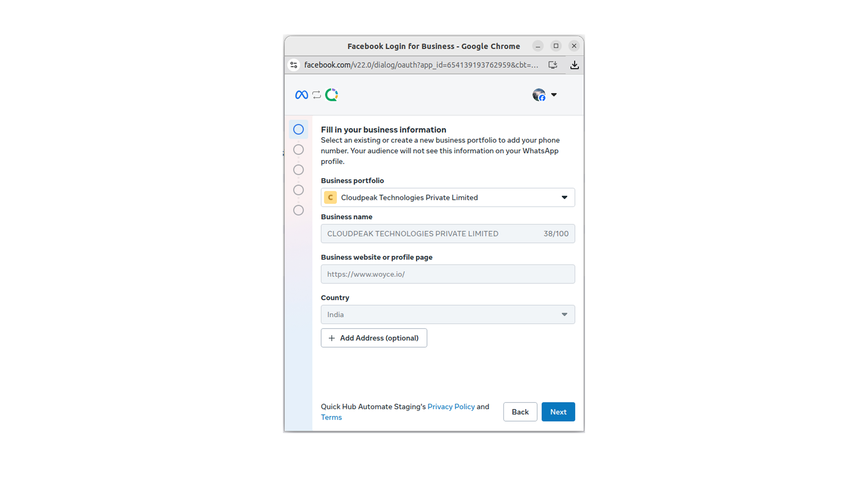Click the Next button

point(558,412)
